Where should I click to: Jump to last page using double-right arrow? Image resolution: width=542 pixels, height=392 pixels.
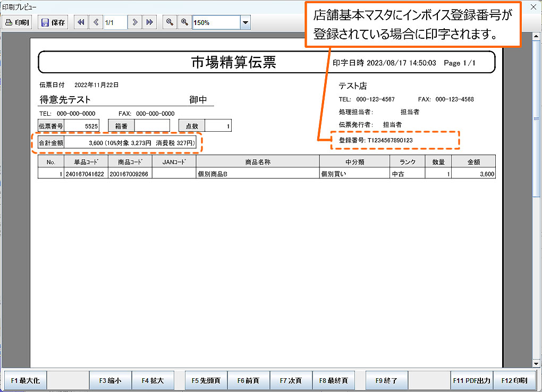pyautogui.click(x=150, y=23)
